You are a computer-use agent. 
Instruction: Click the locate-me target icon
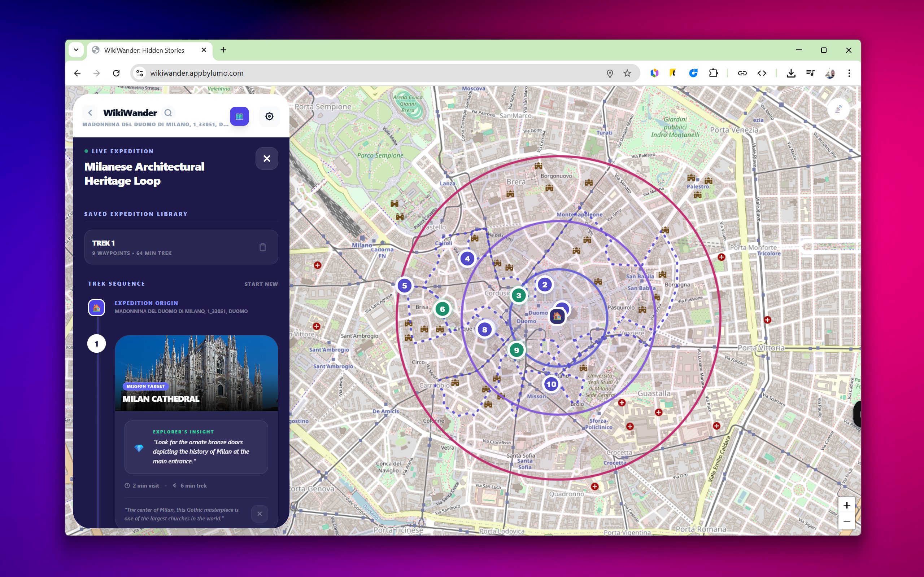[x=269, y=116]
